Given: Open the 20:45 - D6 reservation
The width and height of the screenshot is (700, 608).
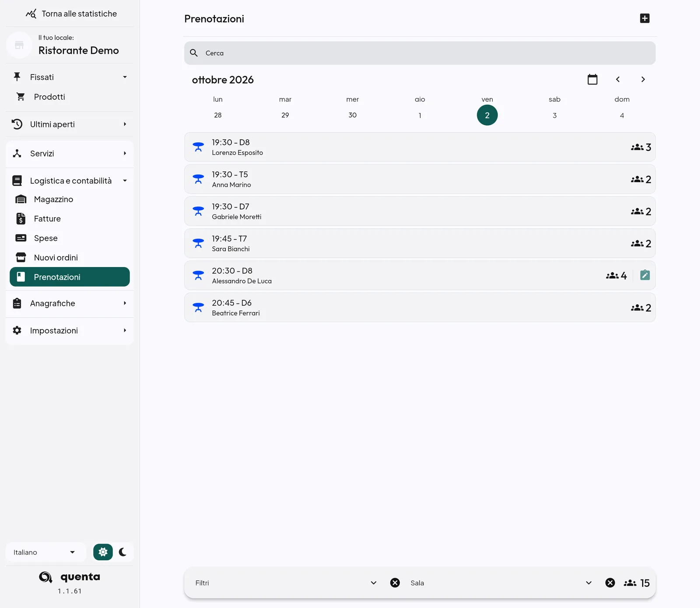Looking at the screenshot, I should [x=420, y=308].
